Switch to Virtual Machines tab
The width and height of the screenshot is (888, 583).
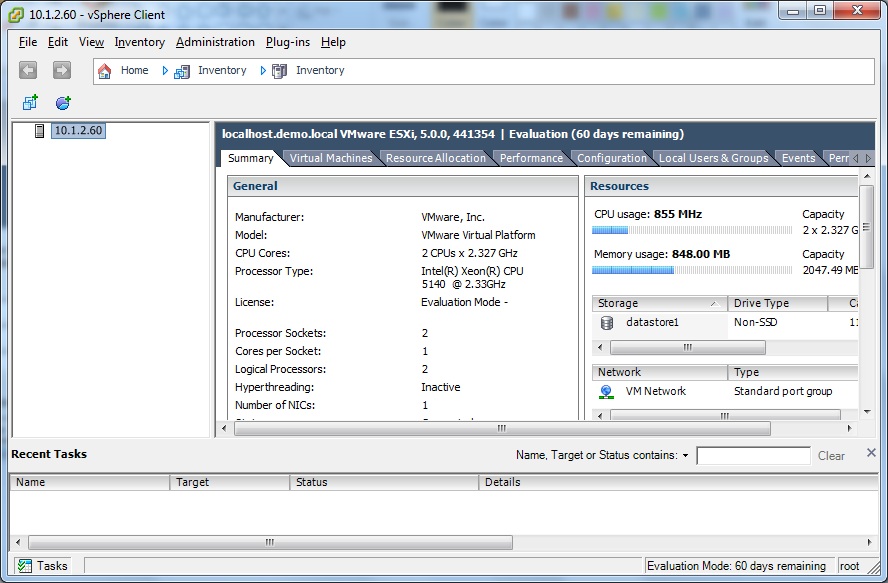pyautogui.click(x=331, y=158)
